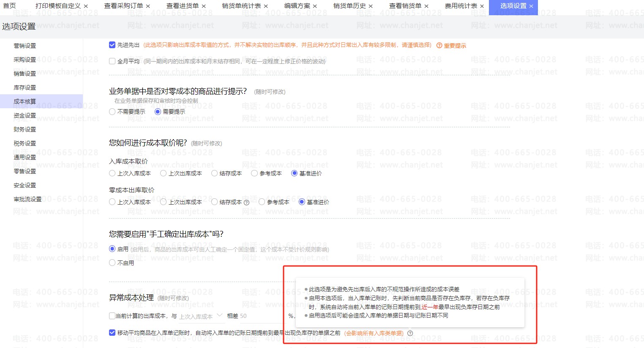
Task: Check the 全月平均 checkbox
Action: coord(112,61)
